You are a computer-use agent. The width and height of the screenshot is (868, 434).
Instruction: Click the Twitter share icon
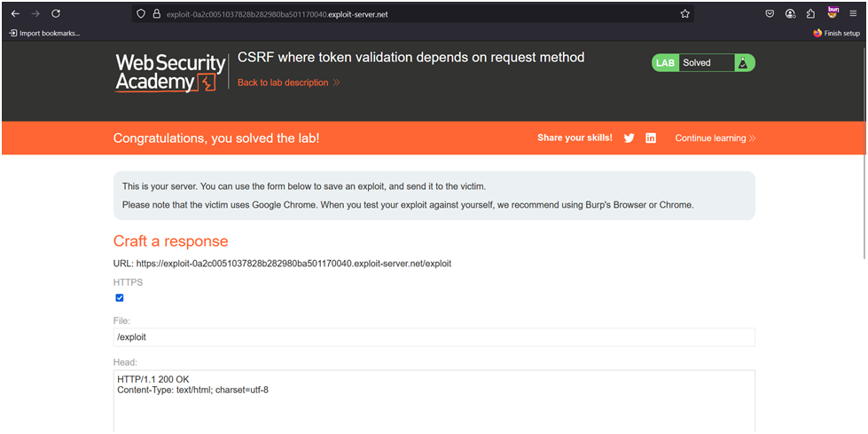(x=629, y=138)
